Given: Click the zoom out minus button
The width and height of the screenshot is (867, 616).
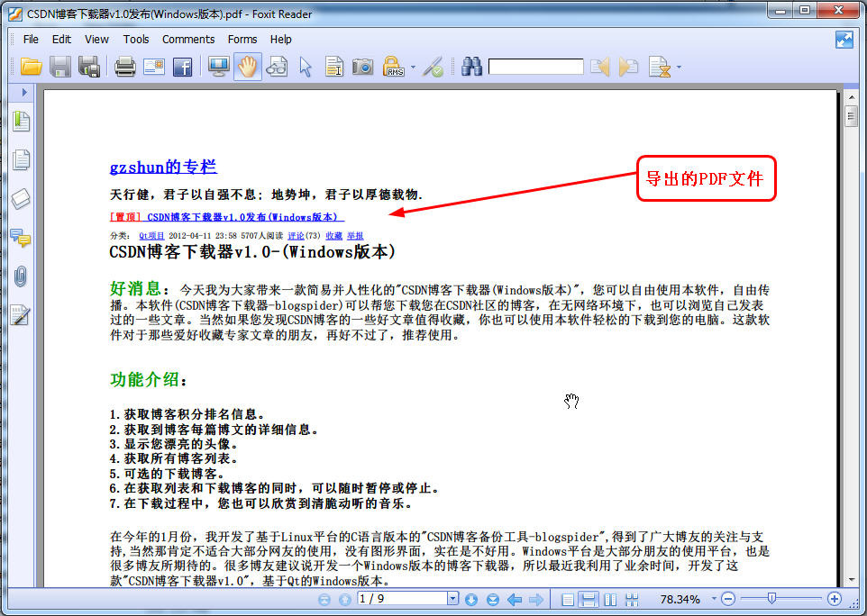Looking at the screenshot, I should [728, 598].
